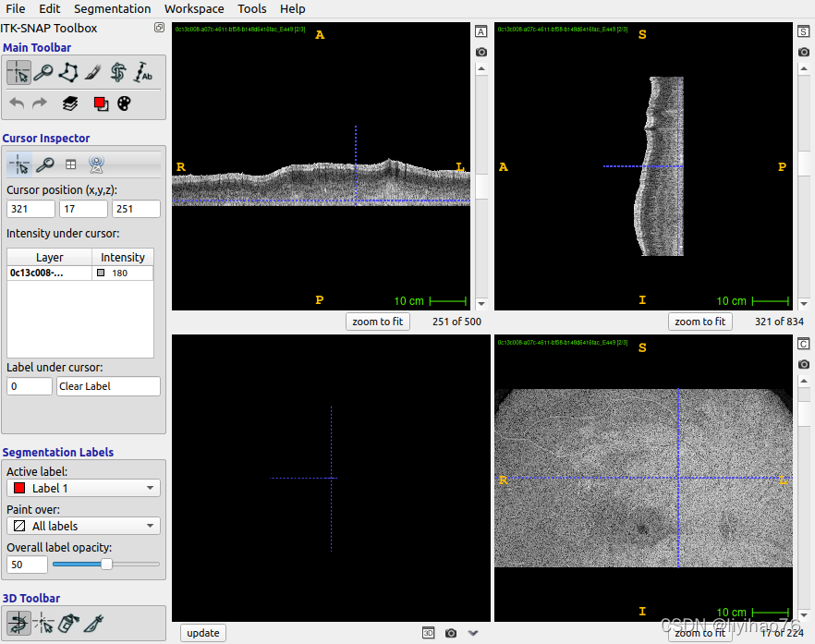This screenshot has height=644, width=815.
Task: Click zoom to fit under the axial view
Action: [378, 322]
